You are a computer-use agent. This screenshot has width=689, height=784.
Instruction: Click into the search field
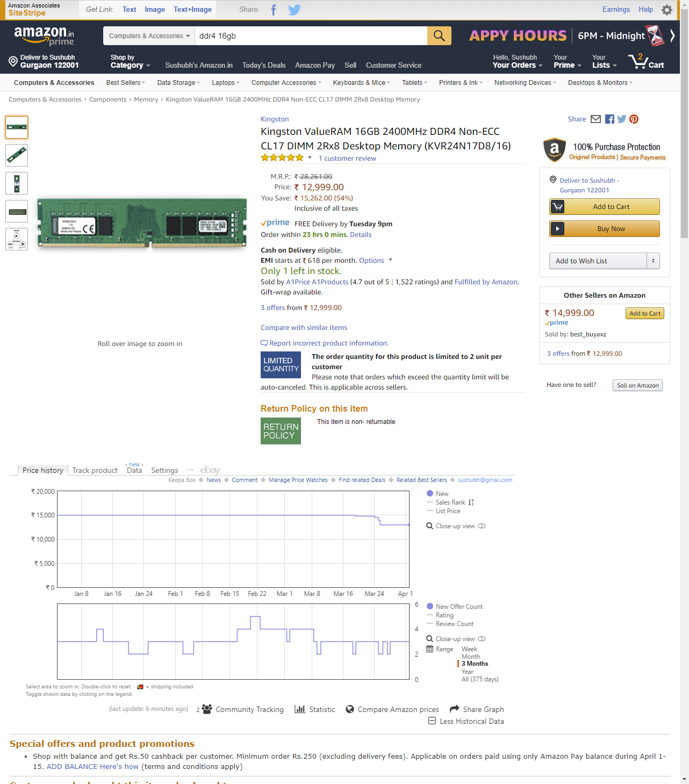[311, 36]
